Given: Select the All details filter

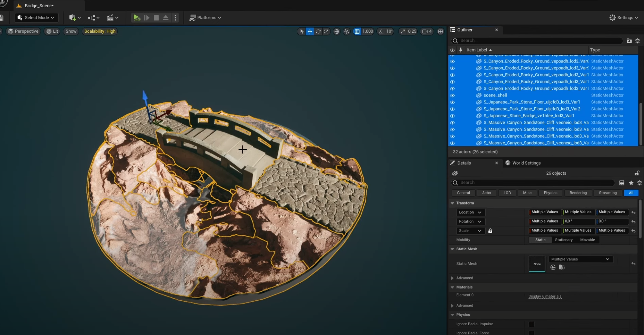Looking at the screenshot, I should (x=631, y=193).
